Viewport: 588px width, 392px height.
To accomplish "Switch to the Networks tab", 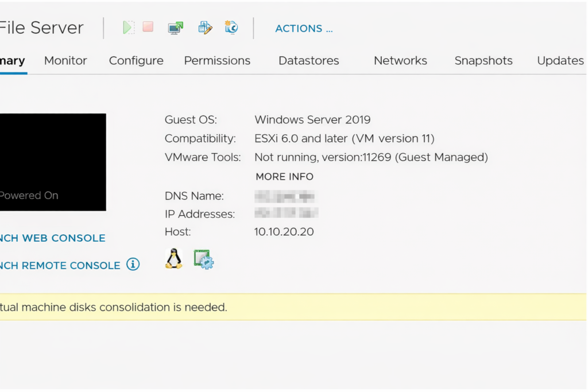I will 400,61.
